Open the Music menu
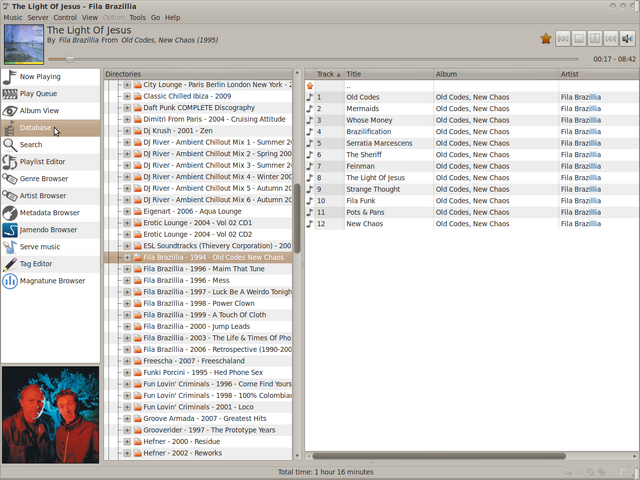The image size is (640, 480). click(13, 18)
